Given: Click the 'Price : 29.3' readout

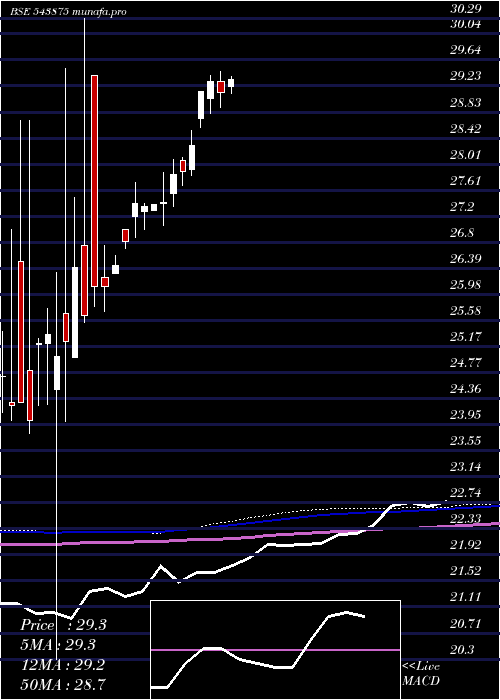Looking at the screenshot, I should tap(63, 625).
